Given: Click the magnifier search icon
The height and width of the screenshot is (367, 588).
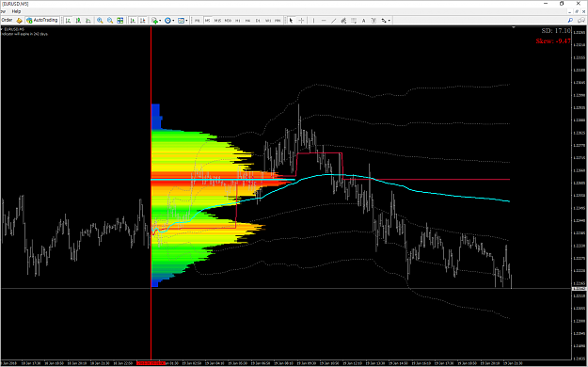Looking at the screenshot, I should 570,21.
